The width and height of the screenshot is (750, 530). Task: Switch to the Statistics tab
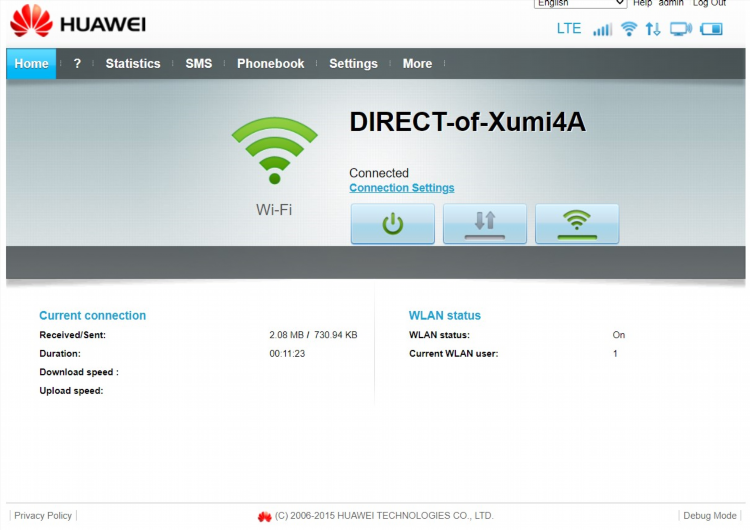(x=133, y=64)
